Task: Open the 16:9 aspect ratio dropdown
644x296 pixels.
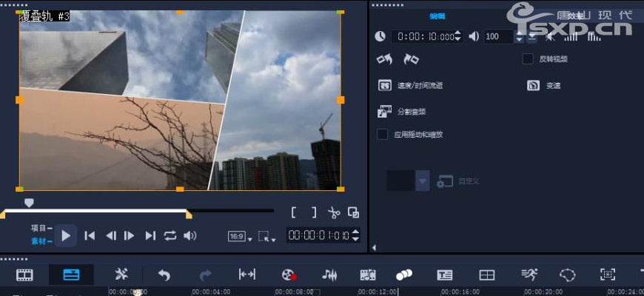Action: 240,237
